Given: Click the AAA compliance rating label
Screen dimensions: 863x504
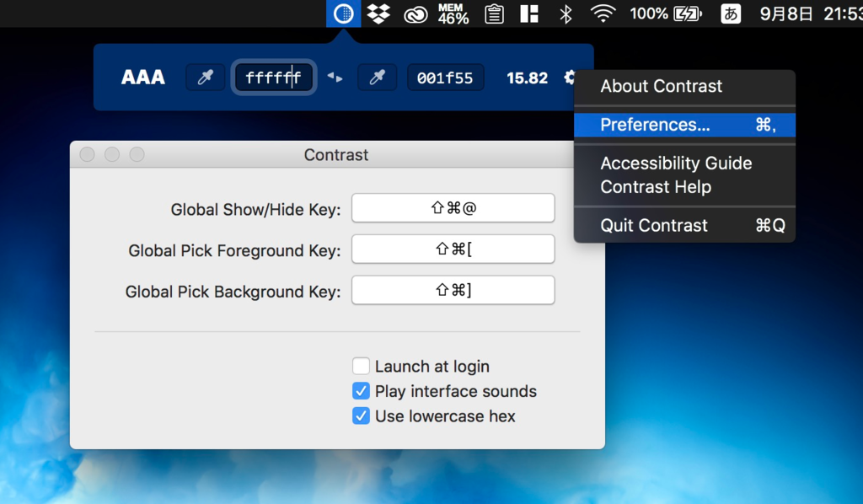Looking at the screenshot, I should coord(143,77).
